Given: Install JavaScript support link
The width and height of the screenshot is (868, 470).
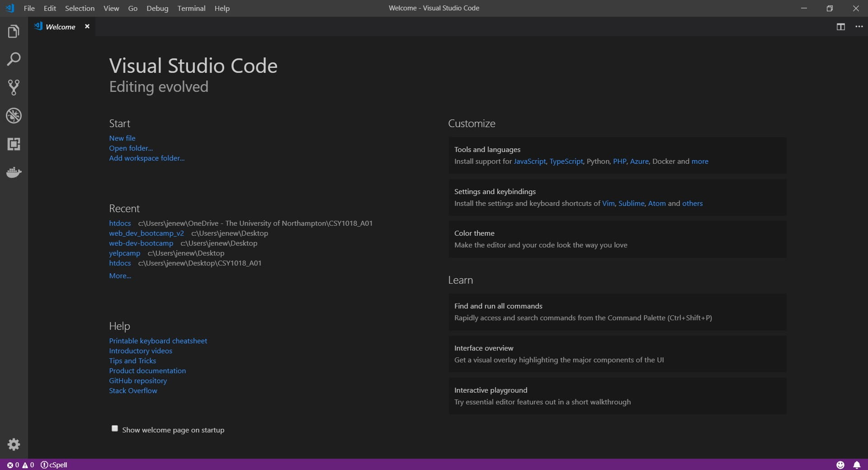Looking at the screenshot, I should click(530, 161).
